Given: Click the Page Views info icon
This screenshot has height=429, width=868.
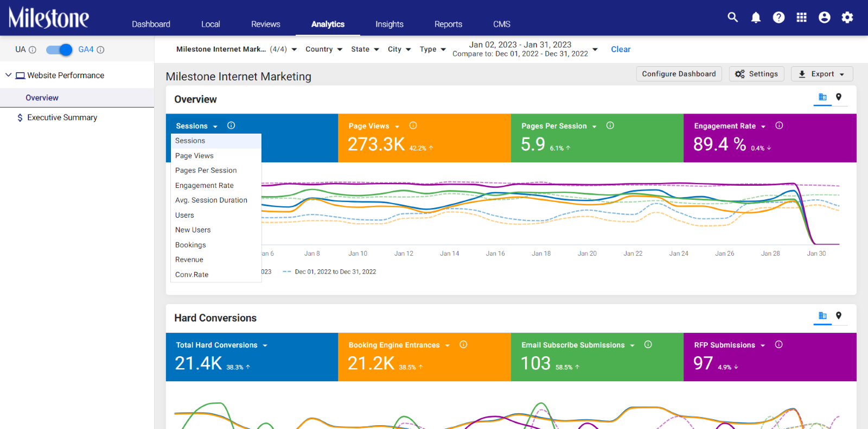Looking at the screenshot, I should pos(413,125).
